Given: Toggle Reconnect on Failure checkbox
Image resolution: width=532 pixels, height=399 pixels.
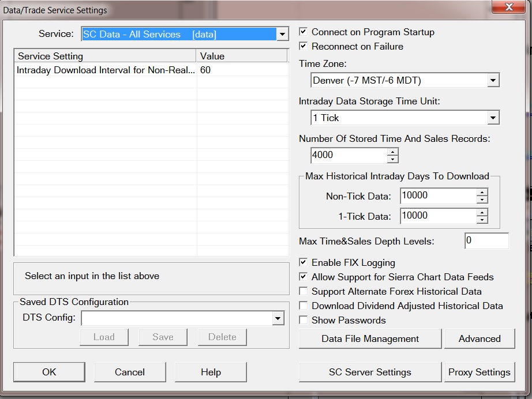Looking at the screenshot, I should tap(304, 46).
